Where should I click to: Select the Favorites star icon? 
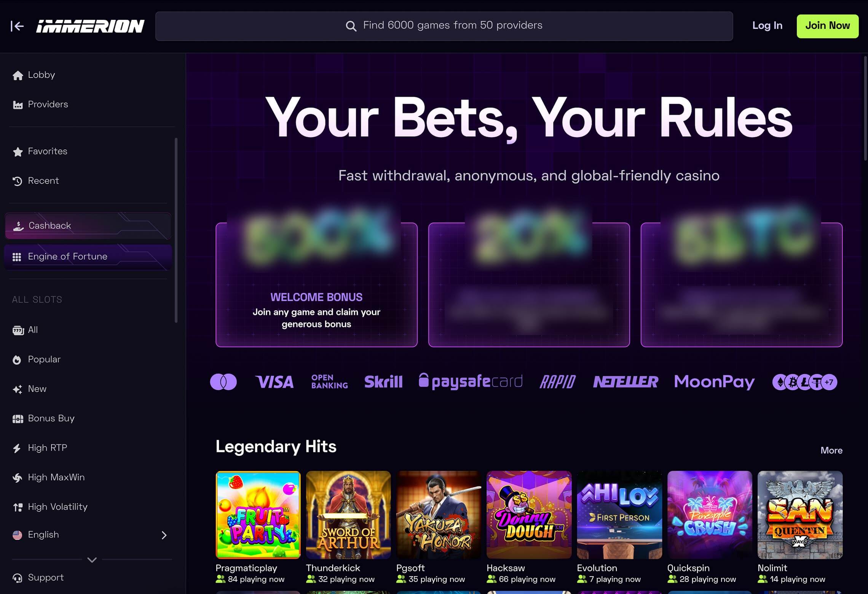click(x=18, y=152)
